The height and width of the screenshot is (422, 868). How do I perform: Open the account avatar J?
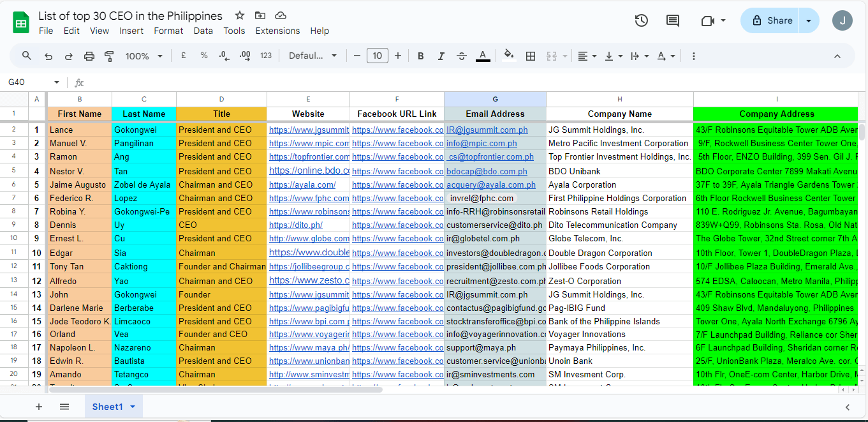click(x=842, y=20)
